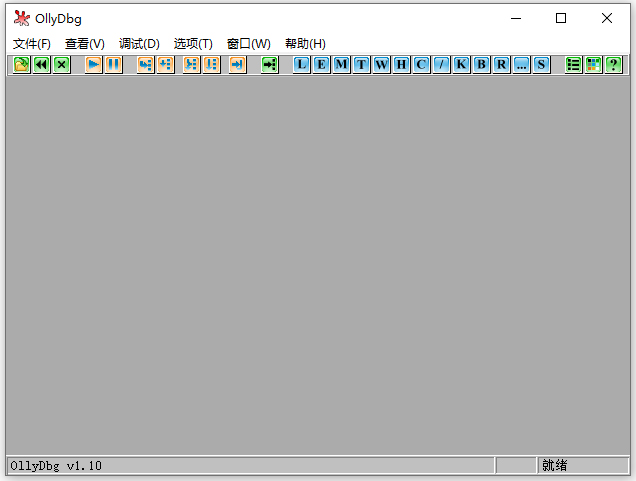This screenshot has width=636, height=481.
Task: Click the 就绪 status indicator
Action: tap(555, 465)
